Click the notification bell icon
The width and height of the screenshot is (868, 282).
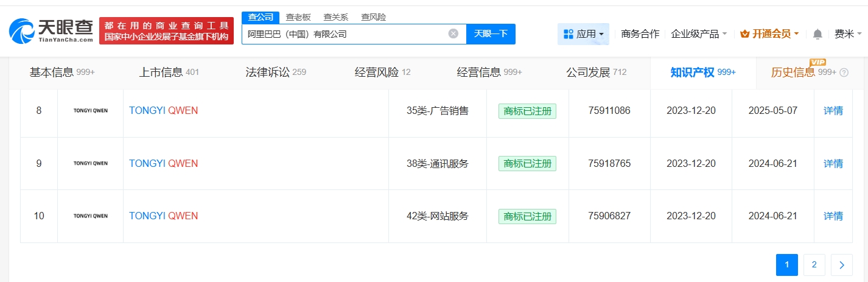pyautogui.click(x=817, y=34)
